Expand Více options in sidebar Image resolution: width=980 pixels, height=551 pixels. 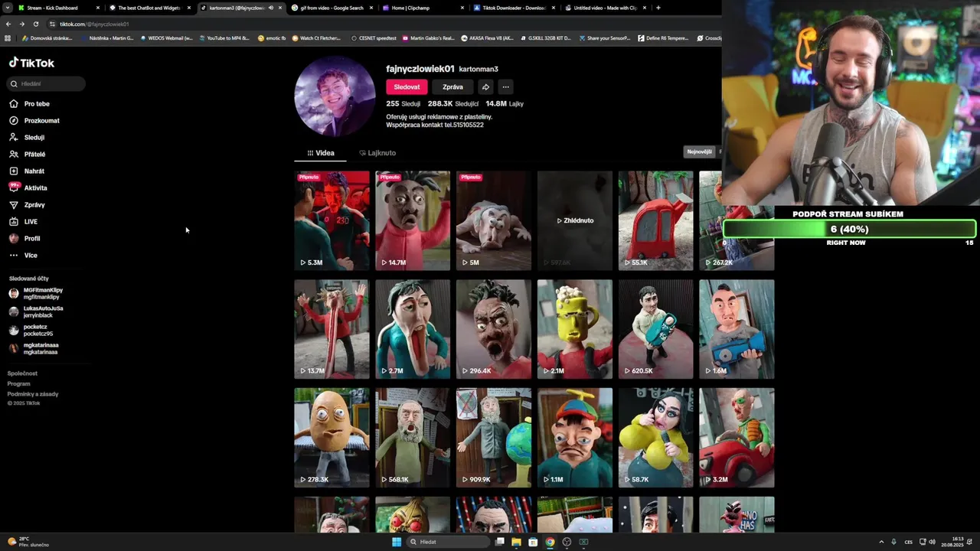coord(24,256)
